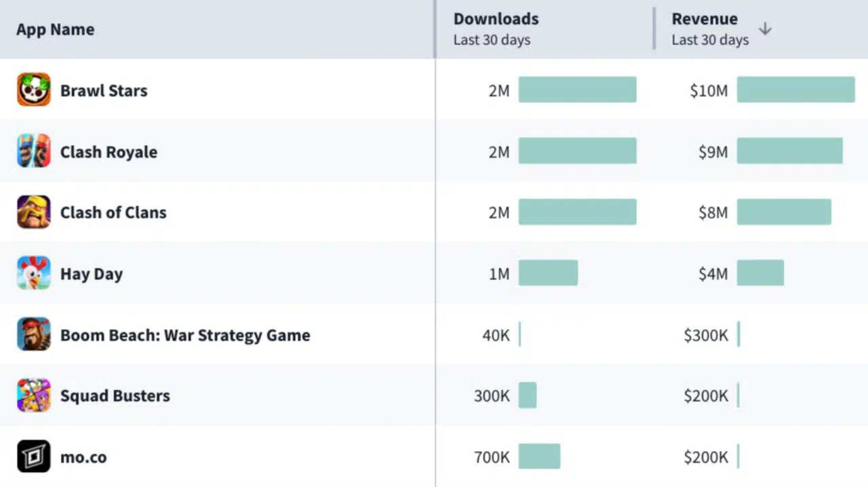Screen dimensions: 868x487
Task: Click Clash Royale downloads value 2M
Action: (499, 151)
